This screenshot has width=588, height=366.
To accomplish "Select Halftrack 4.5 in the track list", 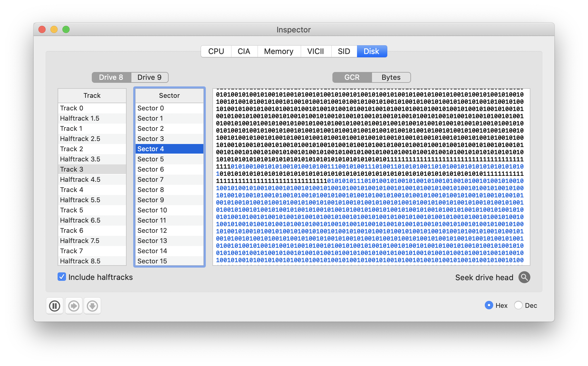I will point(92,179).
